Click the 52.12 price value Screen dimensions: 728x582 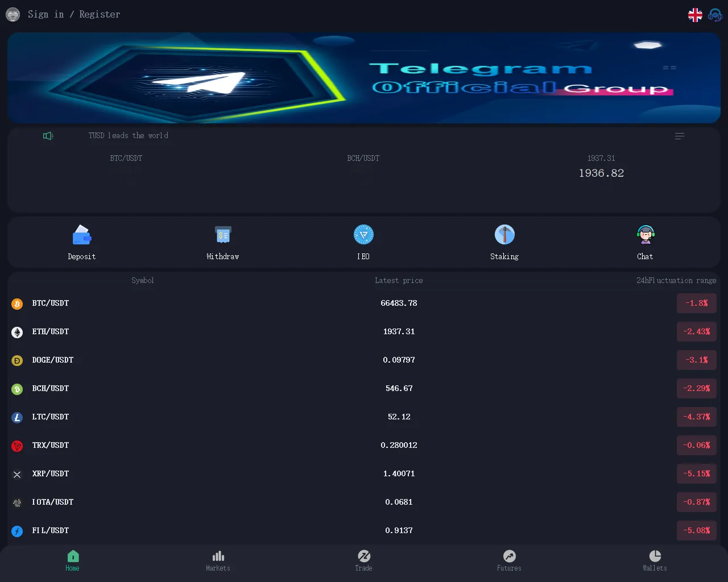coord(399,417)
